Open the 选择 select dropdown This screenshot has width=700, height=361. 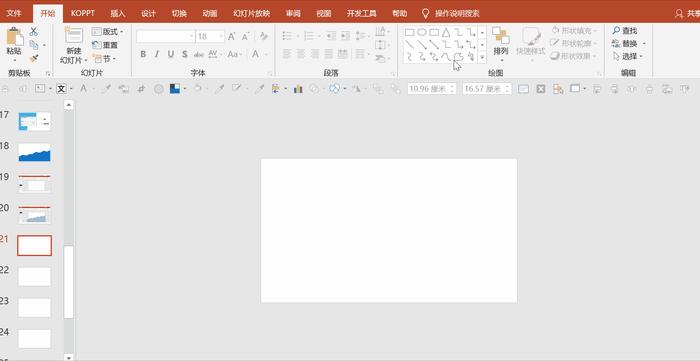click(628, 56)
